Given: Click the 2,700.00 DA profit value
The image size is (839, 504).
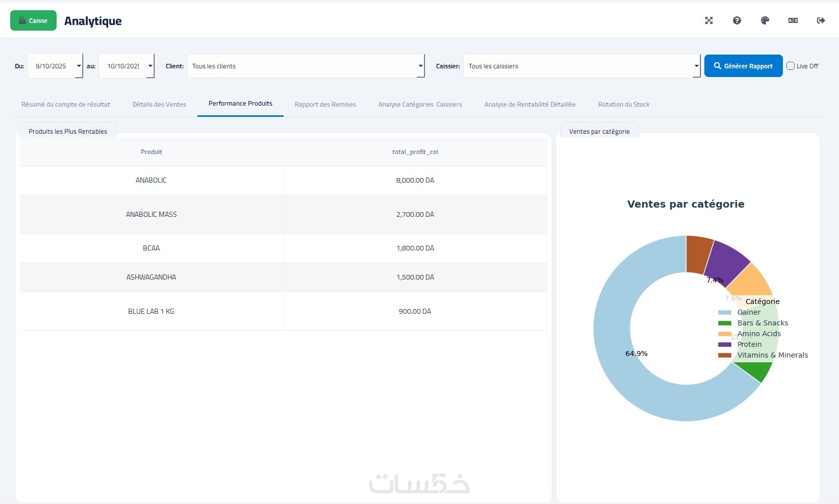Looking at the screenshot, I should coord(415,214).
